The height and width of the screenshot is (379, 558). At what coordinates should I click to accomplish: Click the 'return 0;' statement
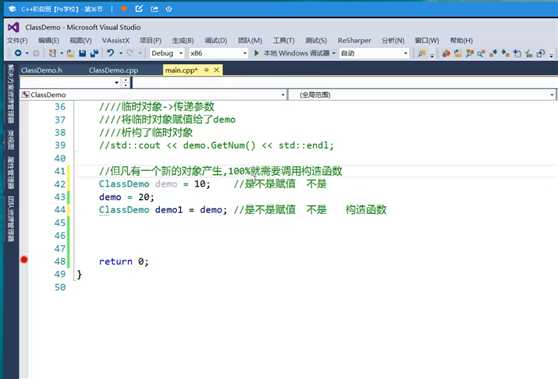click(123, 262)
